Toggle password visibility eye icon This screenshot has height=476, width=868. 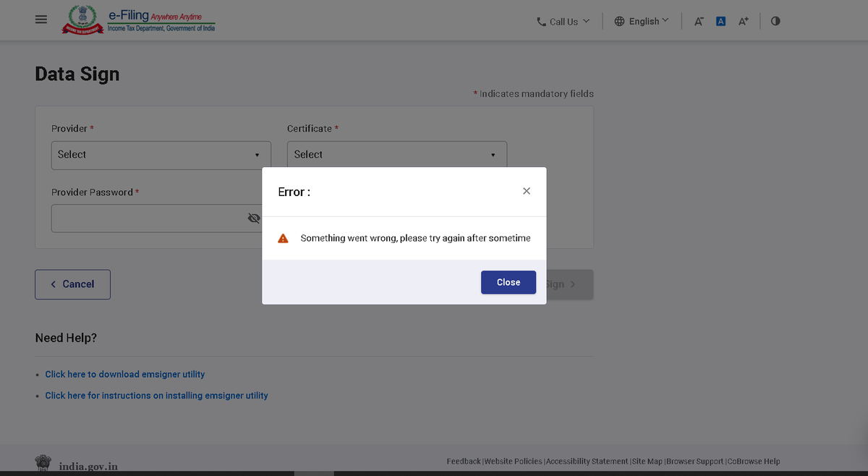[x=254, y=218]
